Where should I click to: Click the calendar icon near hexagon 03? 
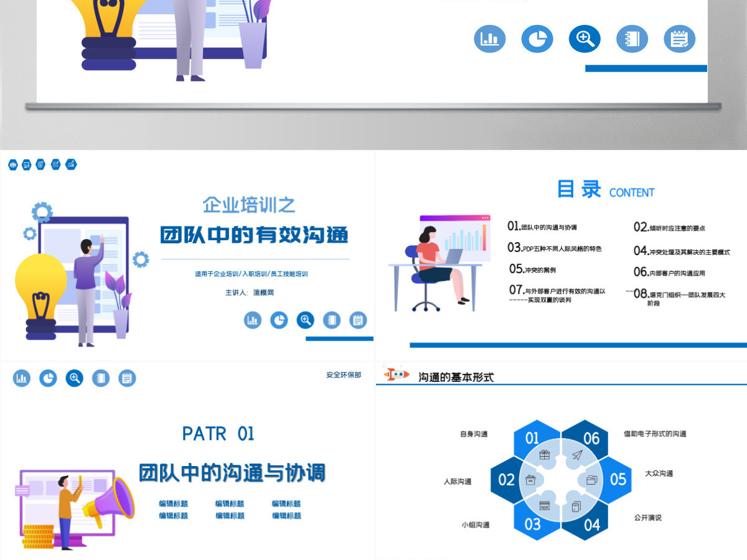pyautogui.click(x=544, y=506)
